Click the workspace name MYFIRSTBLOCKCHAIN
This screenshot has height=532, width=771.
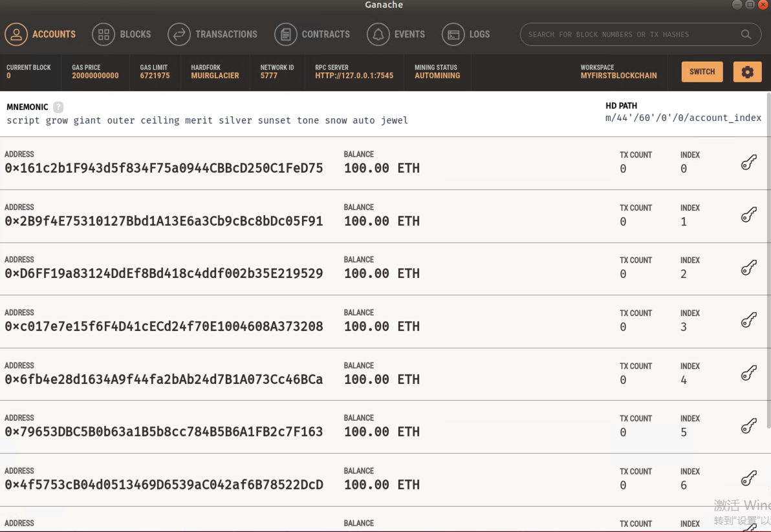pyautogui.click(x=618, y=76)
